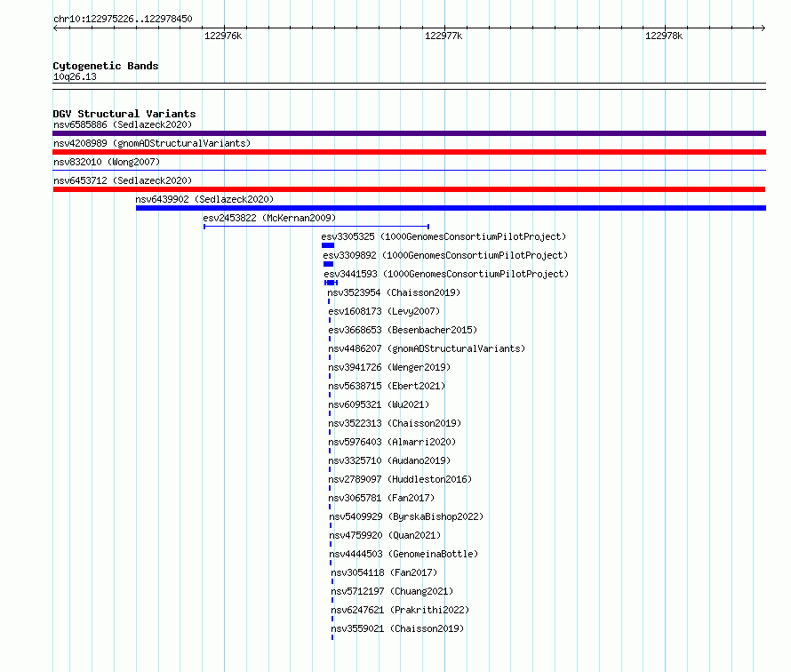Open nsv5409929 (ByrskaBishop2022) label
This screenshot has width=791, height=672.
(x=406, y=516)
